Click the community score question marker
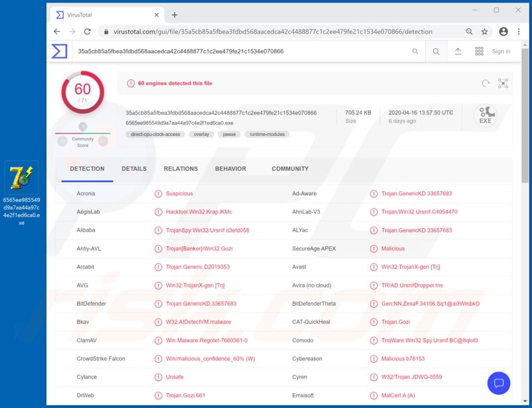 [83, 127]
